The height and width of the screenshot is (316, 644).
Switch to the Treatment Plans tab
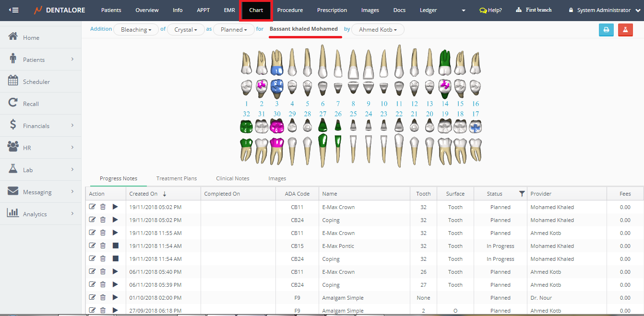(x=177, y=178)
